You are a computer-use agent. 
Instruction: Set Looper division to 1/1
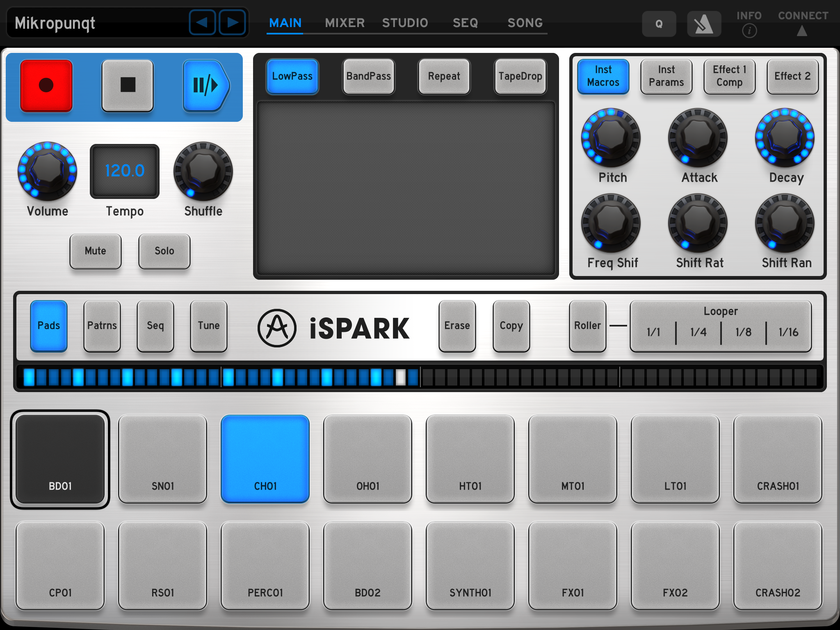[x=654, y=332]
